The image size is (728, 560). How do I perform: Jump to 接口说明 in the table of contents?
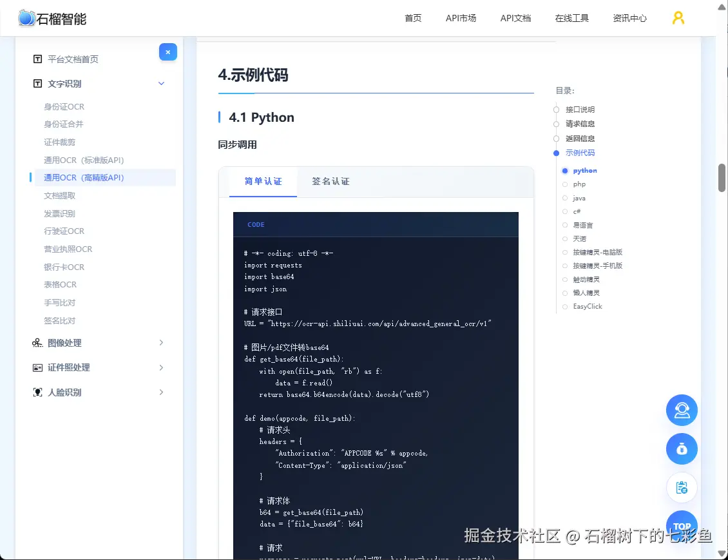click(580, 110)
